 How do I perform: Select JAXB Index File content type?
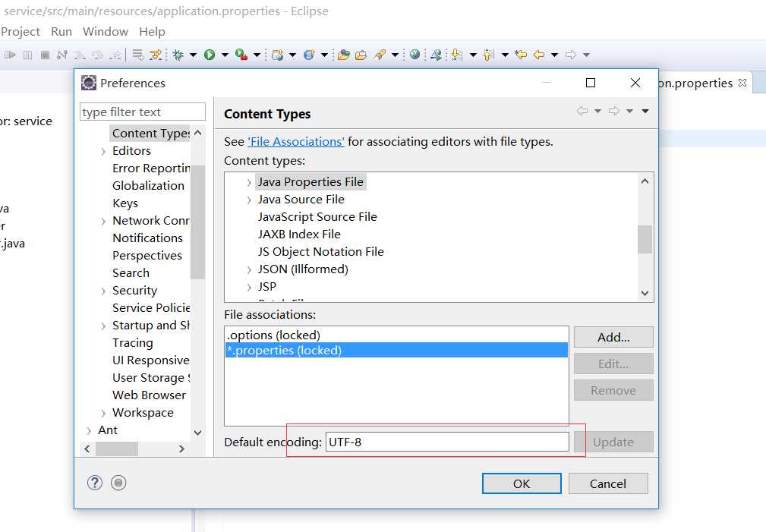[x=299, y=235]
